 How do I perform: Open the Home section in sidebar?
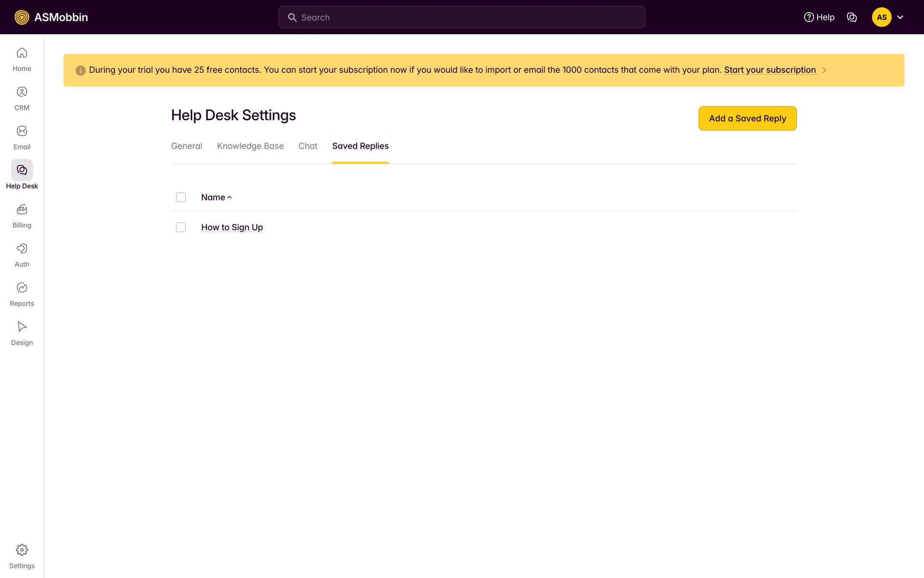(x=22, y=59)
